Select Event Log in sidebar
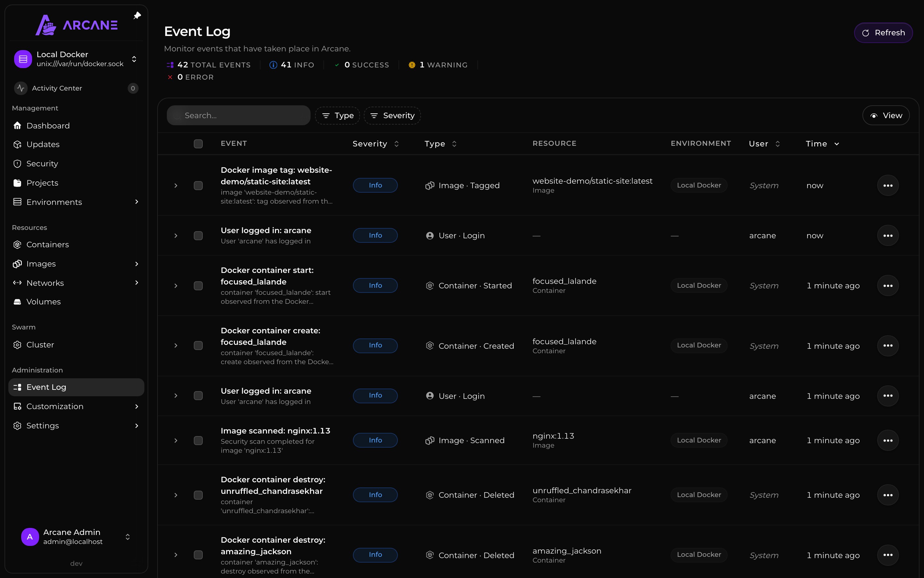Viewport: 924px width, 578px height. tap(76, 387)
